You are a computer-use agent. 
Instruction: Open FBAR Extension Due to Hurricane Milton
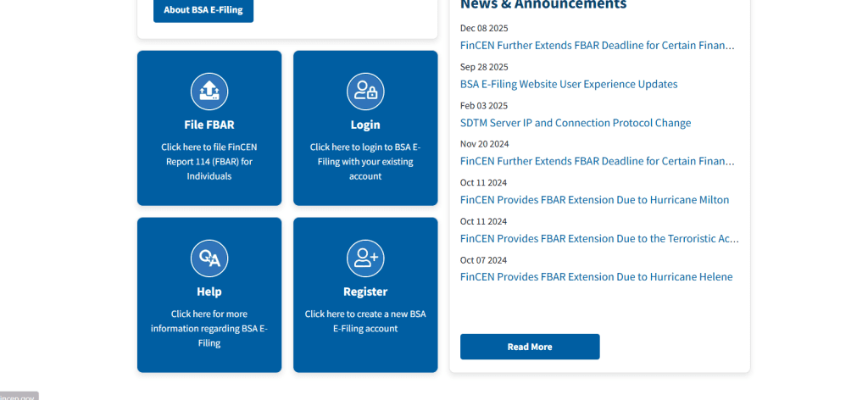[594, 200]
